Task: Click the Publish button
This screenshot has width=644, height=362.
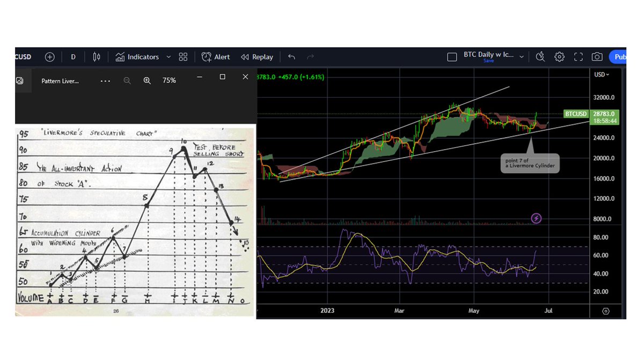Action: (618, 57)
